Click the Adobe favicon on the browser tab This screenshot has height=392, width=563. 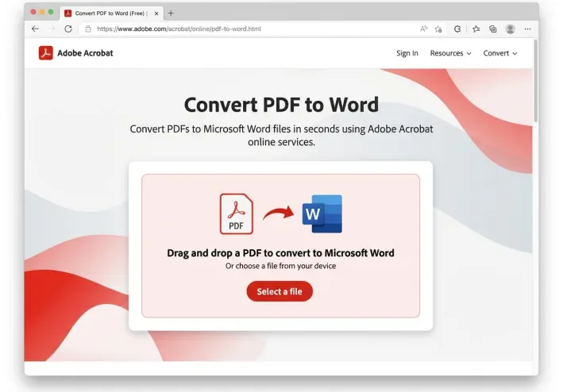67,13
